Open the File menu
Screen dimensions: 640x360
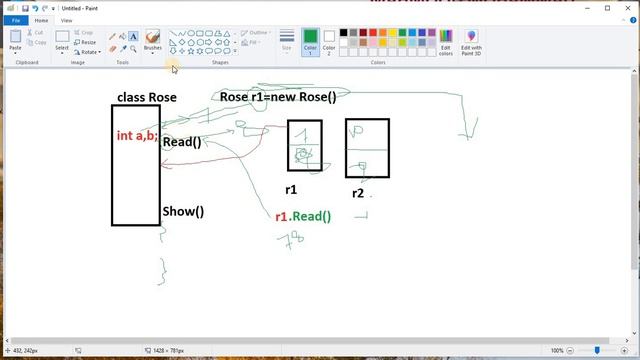[16, 20]
